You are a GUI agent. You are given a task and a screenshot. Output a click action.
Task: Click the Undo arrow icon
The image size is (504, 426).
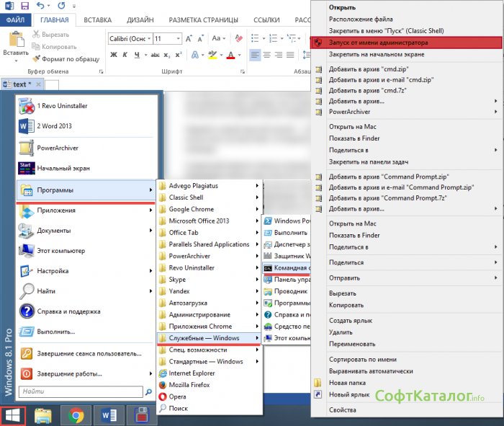tap(41, 6)
